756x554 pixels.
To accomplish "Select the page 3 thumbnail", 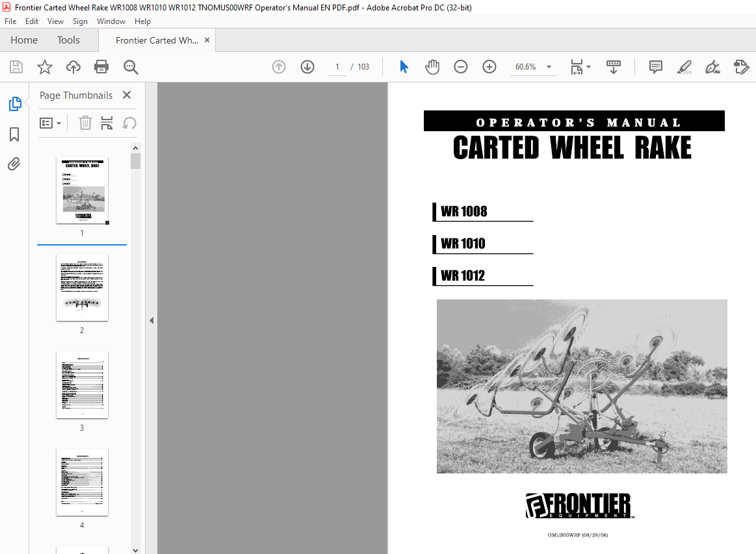I will 82,385.
